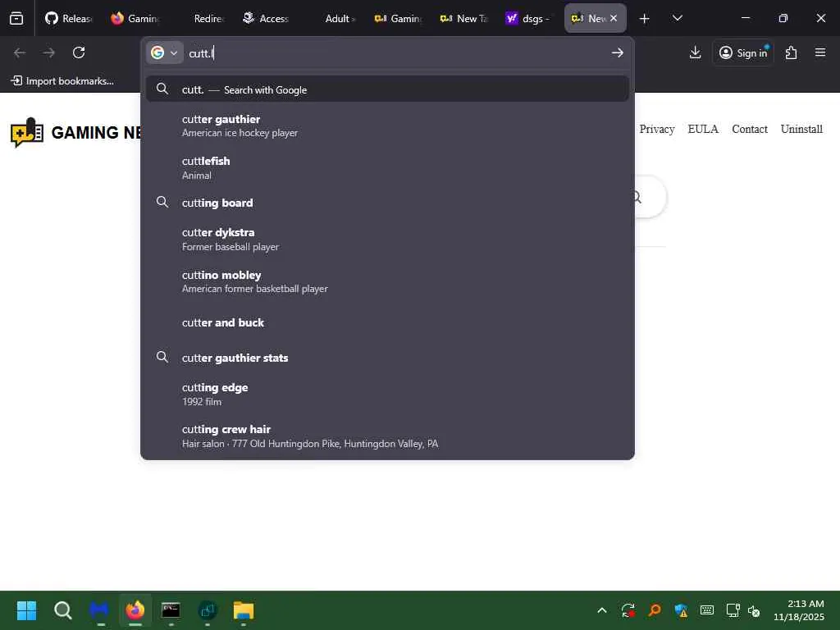The width and height of the screenshot is (840, 630).
Task: Open the Firefox application menu
Action: (820, 52)
